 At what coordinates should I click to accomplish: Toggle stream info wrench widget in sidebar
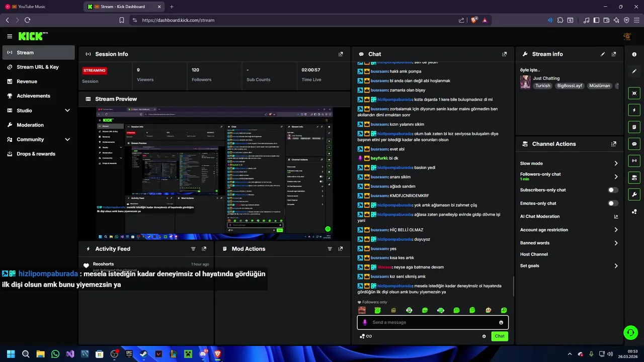click(x=634, y=195)
